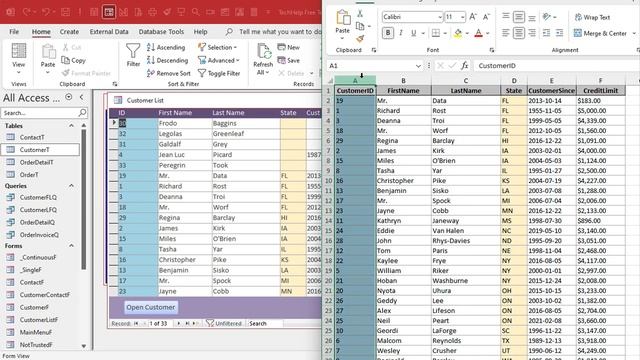The width and height of the screenshot is (640, 360).
Task: Decrease font size in Excel
Action: (486, 17)
